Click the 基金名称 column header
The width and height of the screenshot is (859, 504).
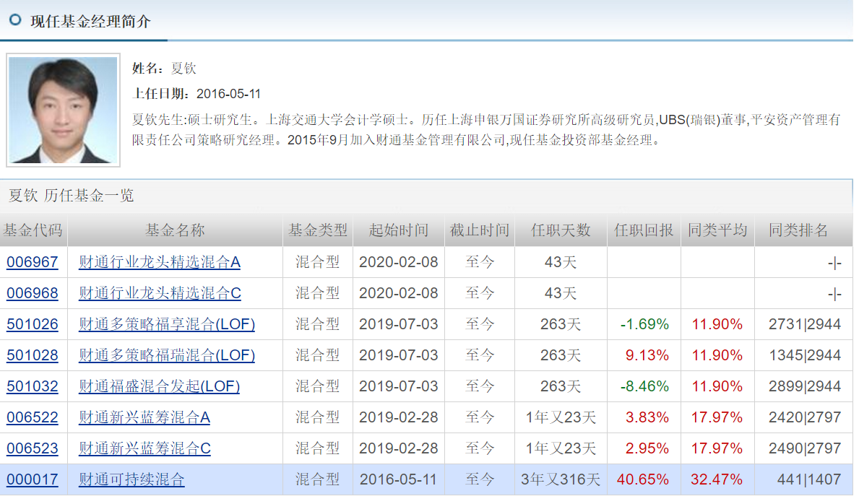point(175,230)
